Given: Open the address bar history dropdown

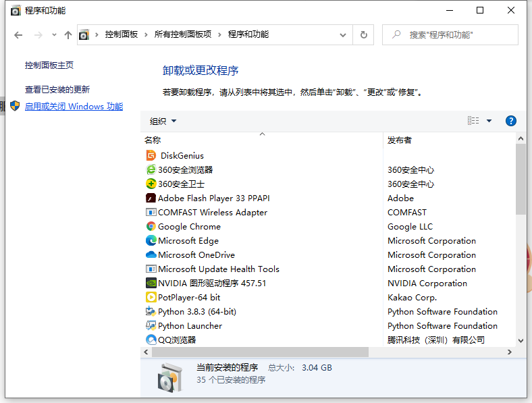Looking at the screenshot, I should (343, 35).
